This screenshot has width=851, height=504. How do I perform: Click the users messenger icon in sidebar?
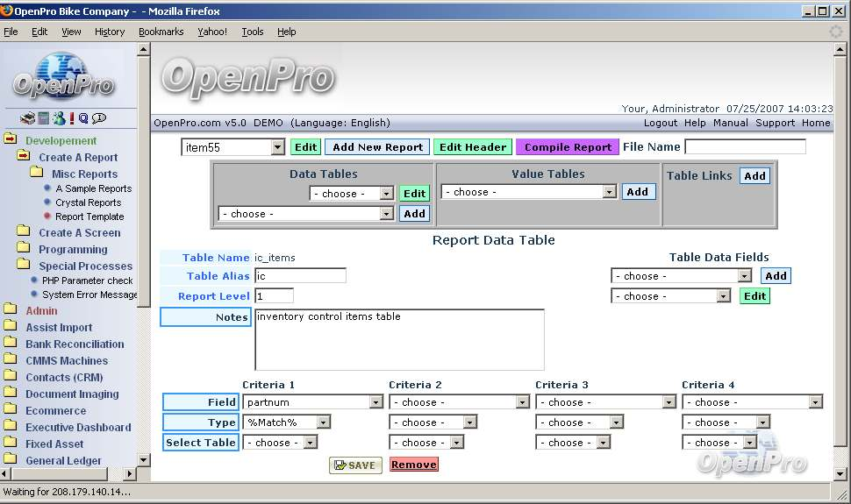(x=58, y=118)
